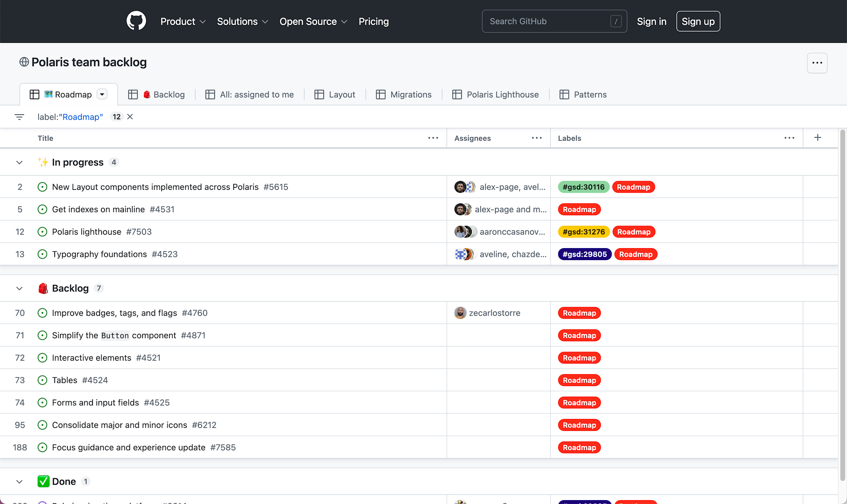Switch to the 'Migrations' tab
The height and width of the screenshot is (504, 847).
click(x=410, y=94)
